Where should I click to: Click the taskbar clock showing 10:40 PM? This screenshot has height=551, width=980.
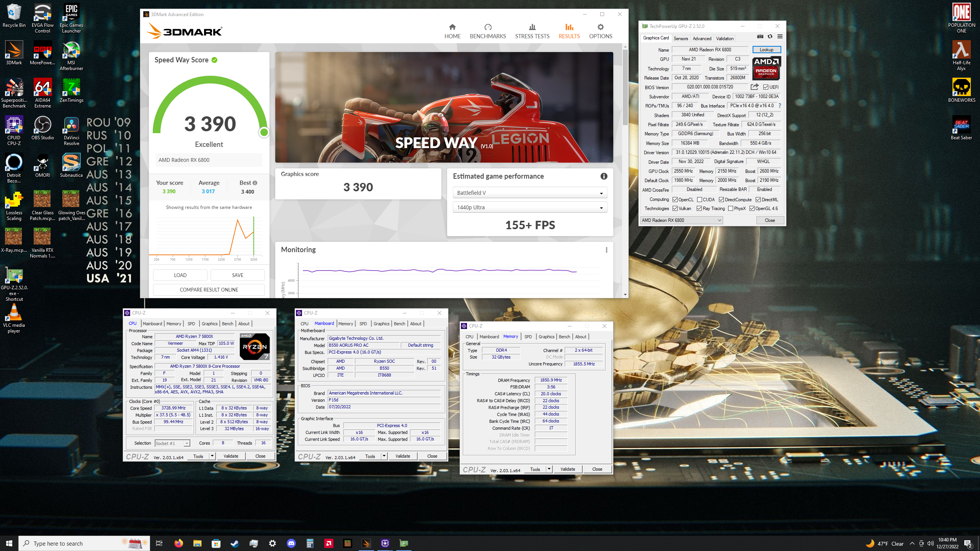948,543
